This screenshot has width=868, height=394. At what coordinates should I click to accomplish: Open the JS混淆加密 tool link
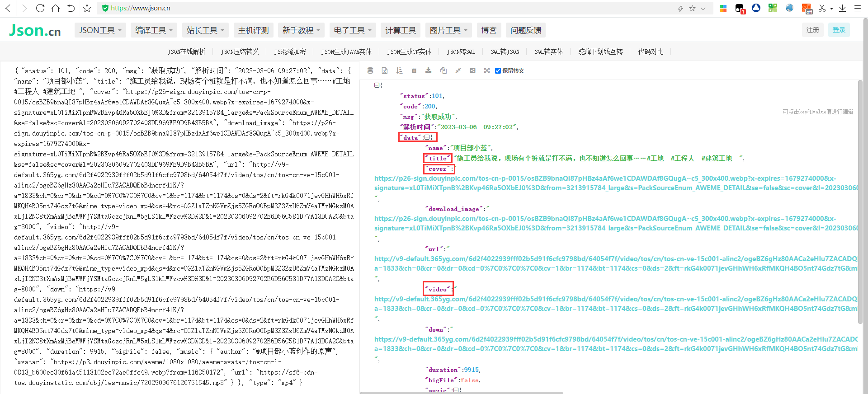290,52
